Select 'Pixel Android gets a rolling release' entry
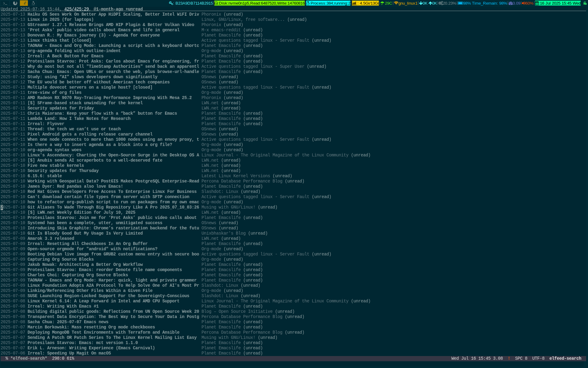The image size is (588, 368). (x=90, y=134)
